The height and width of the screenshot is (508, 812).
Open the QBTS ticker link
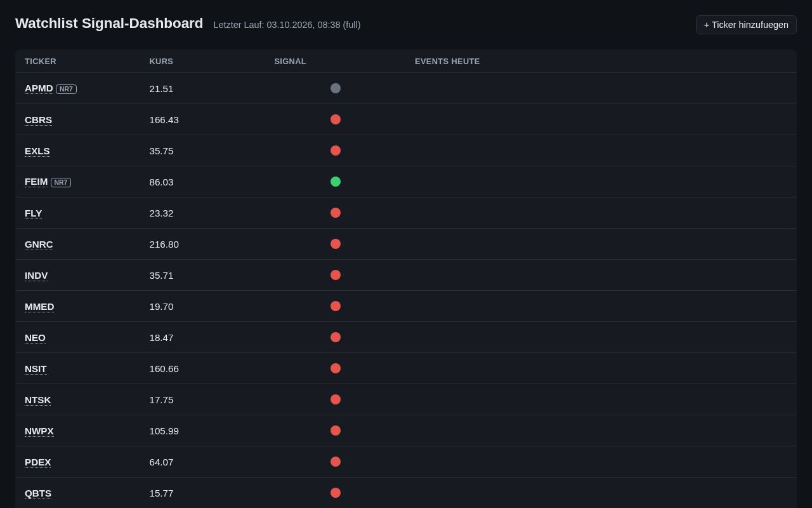(x=38, y=493)
